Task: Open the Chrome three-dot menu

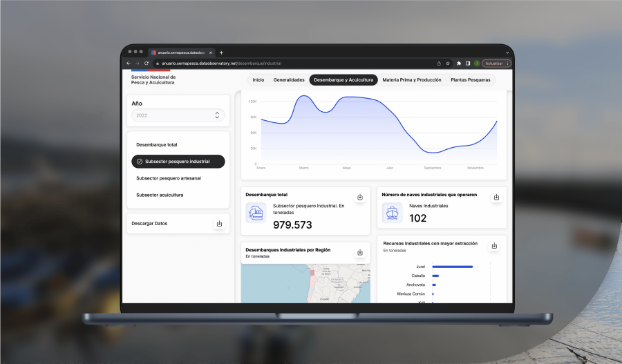Action: click(x=508, y=64)
